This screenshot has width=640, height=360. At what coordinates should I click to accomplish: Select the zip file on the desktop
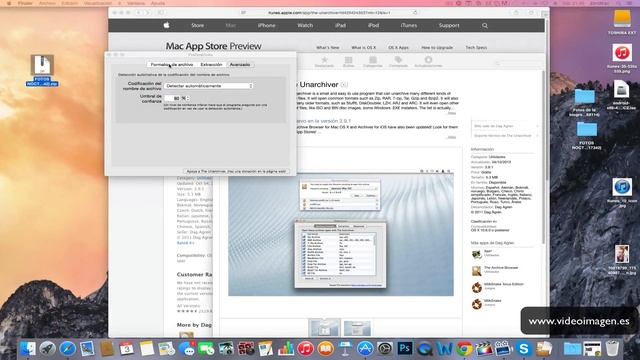tap(42, 70)
